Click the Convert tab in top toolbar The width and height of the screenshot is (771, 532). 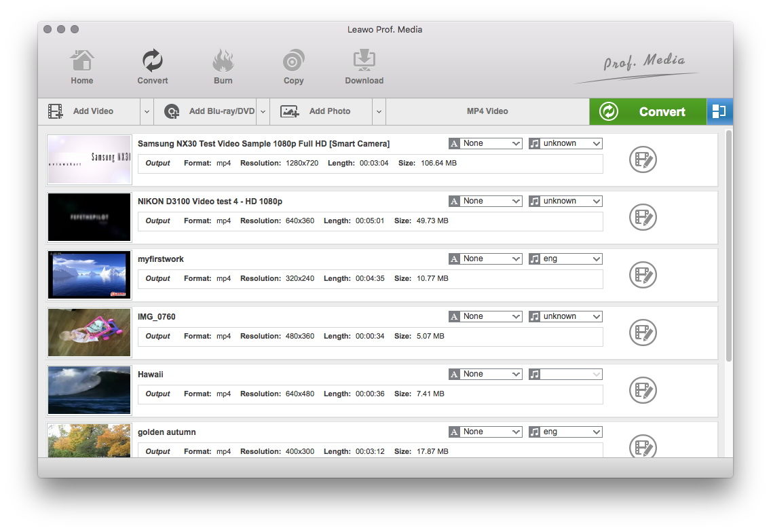[152, 67]
